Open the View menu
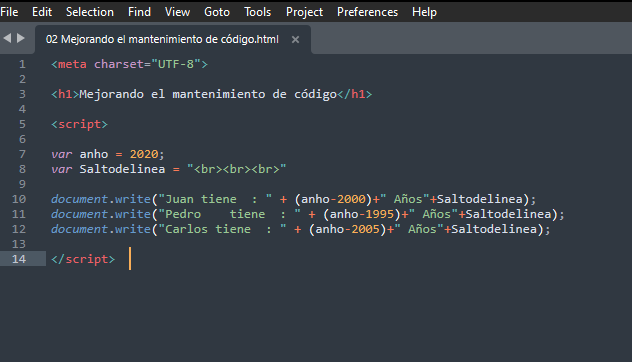The height and width of the screenshot is (362, 632). pos(177,12)
